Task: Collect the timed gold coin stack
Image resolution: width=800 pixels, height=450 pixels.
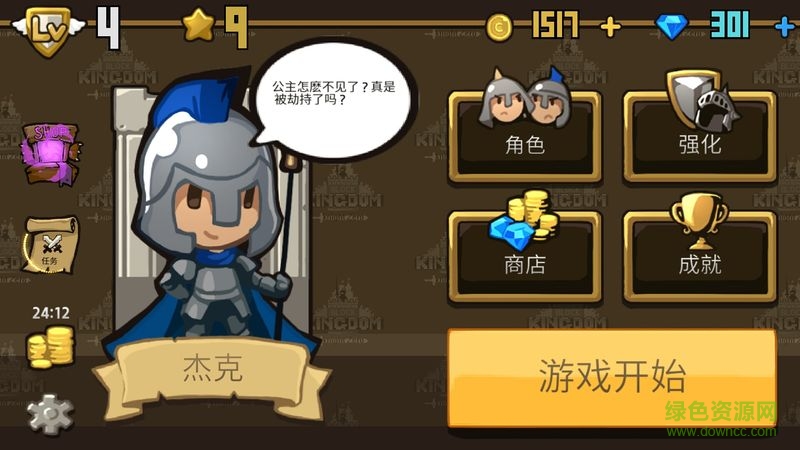Action: (x=51, y=347)
